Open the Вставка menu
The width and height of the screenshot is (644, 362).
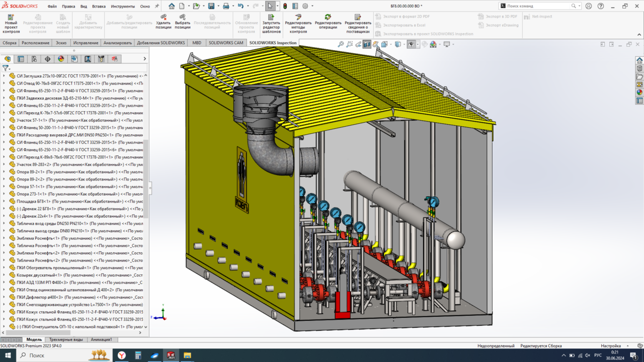tap(99, 7)
